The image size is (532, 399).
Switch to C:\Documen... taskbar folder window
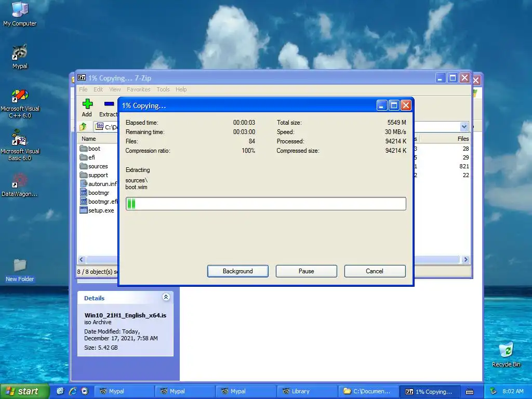pos(368,391)
